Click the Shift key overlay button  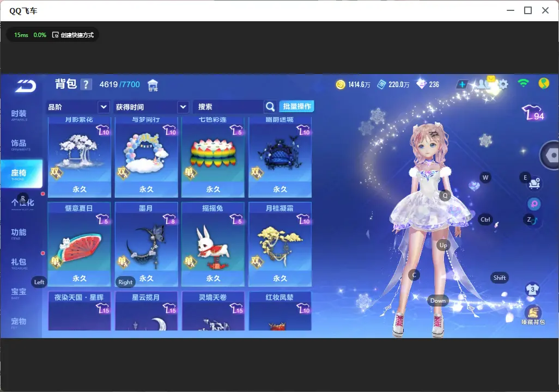point(499,278)
